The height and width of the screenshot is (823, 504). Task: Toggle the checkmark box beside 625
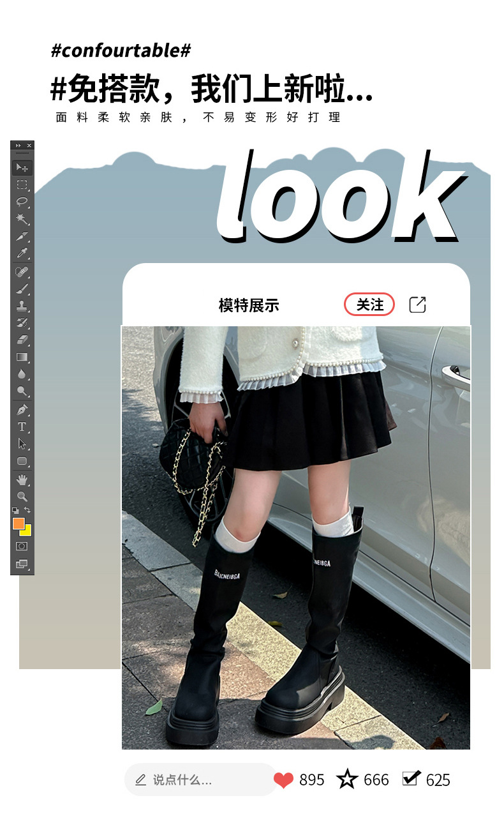(411, 778)
